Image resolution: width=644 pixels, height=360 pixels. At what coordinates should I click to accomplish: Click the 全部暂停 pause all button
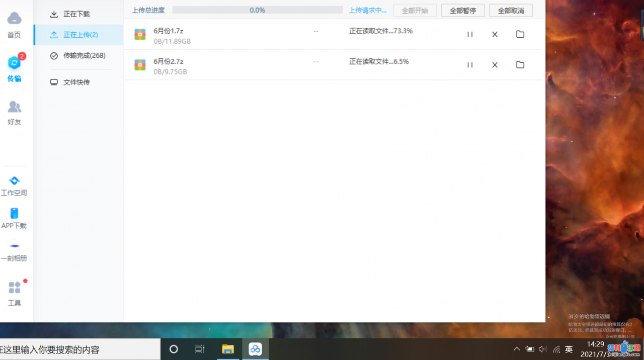[x=462, y=10]
